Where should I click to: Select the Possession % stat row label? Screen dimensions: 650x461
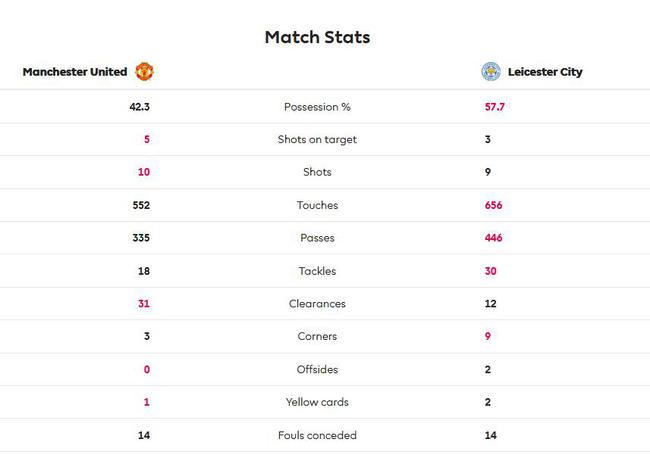[317, 107]
